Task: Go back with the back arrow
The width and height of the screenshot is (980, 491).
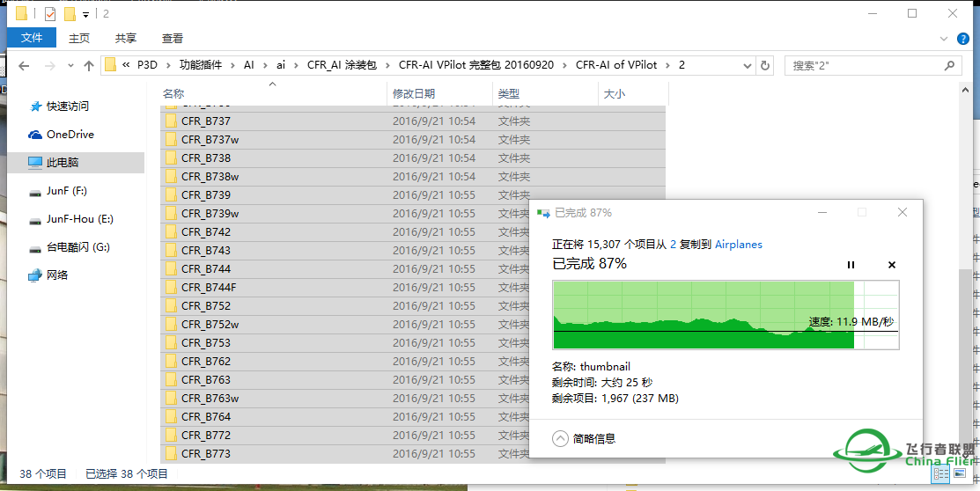Action: click(x=24, y=66)
